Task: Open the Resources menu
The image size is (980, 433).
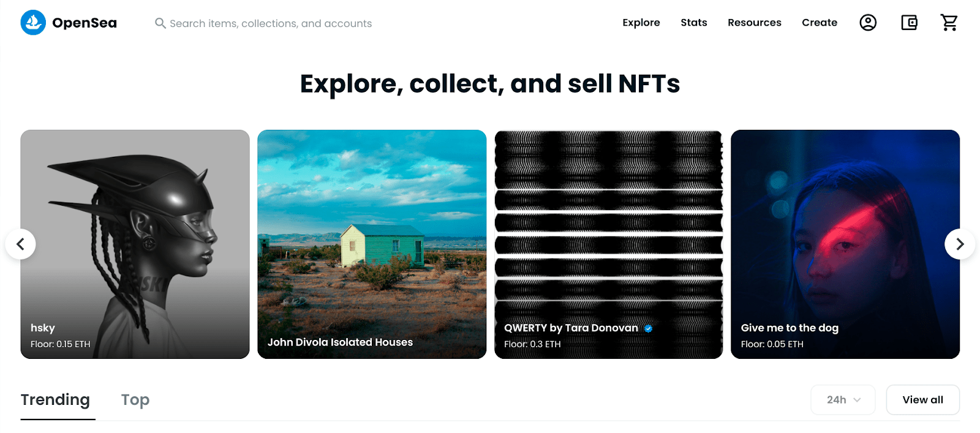Action: 754,23
